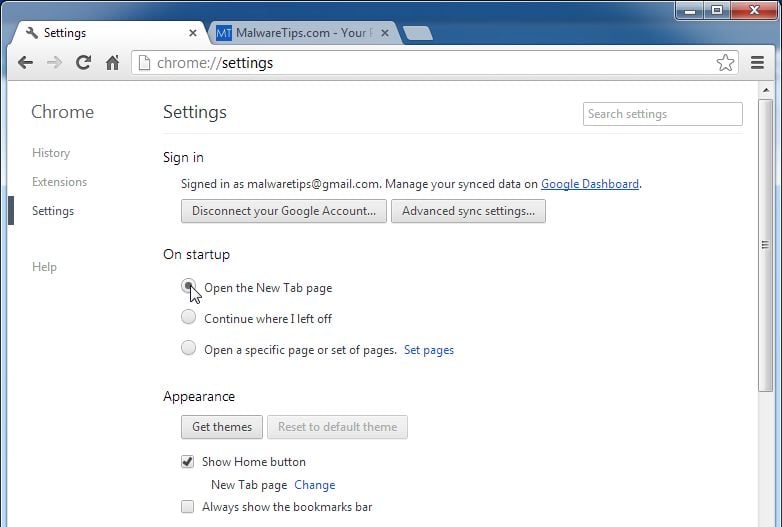Open the Google Dashboard link

[x=590, y=184]
